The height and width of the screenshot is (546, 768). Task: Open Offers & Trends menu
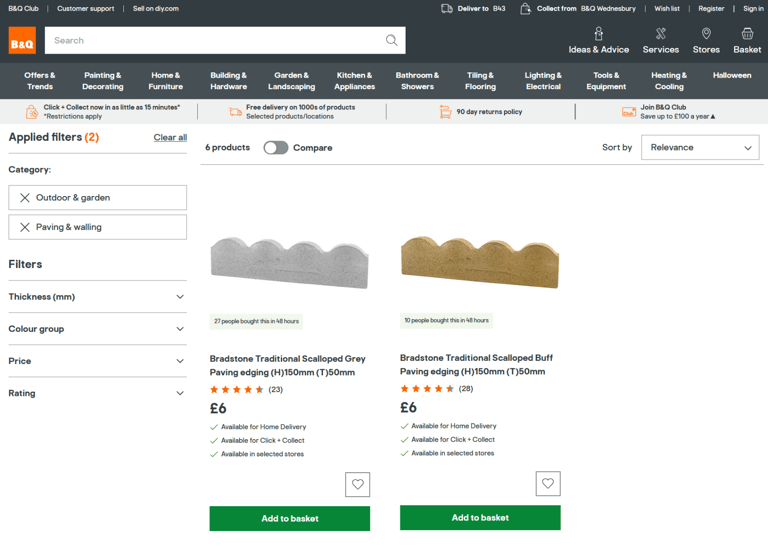click(x=40, y=81)
